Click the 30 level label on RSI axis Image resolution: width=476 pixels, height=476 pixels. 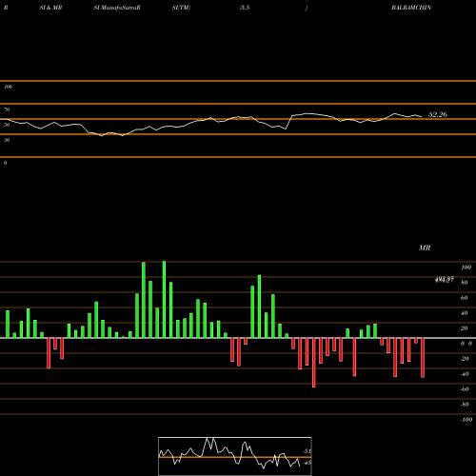[x=7, y=140]
